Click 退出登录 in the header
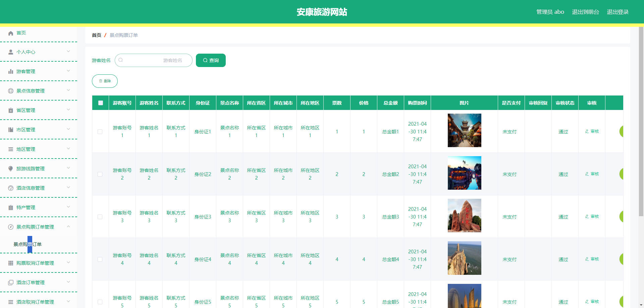The height and width of the screenshot is (308, 644). pyautogui.click(x=618, y=12)
